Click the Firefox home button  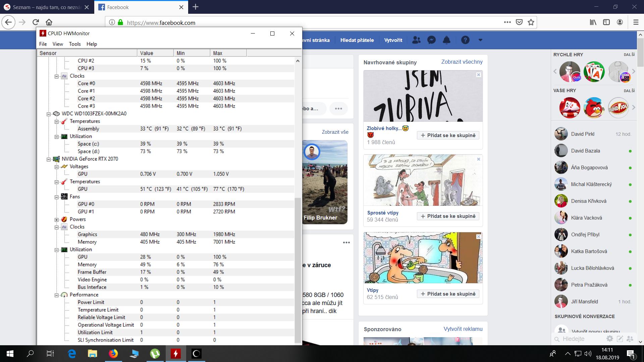pyautogui.click(x=49, y=22)
